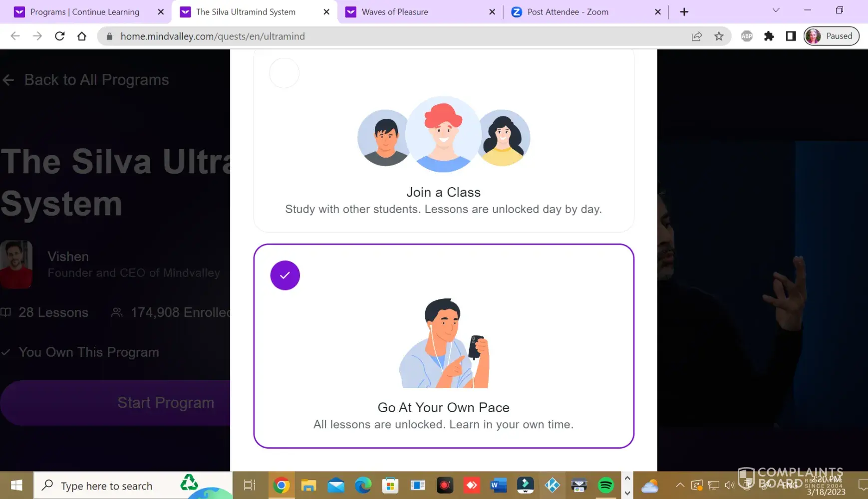868x499 pixels.
Task: Click the Join a Class heading
Action: click(444, 192)
